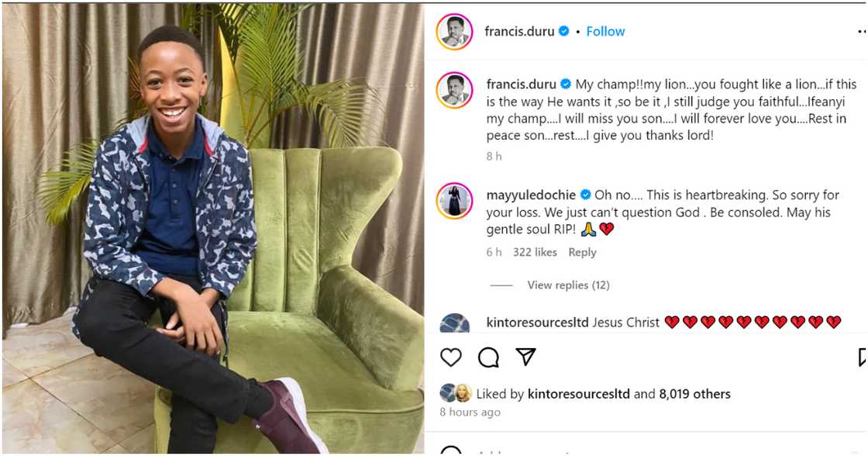
Task: Like the post with heart icon
Action: pyautogui.click(x=450, y=357)
